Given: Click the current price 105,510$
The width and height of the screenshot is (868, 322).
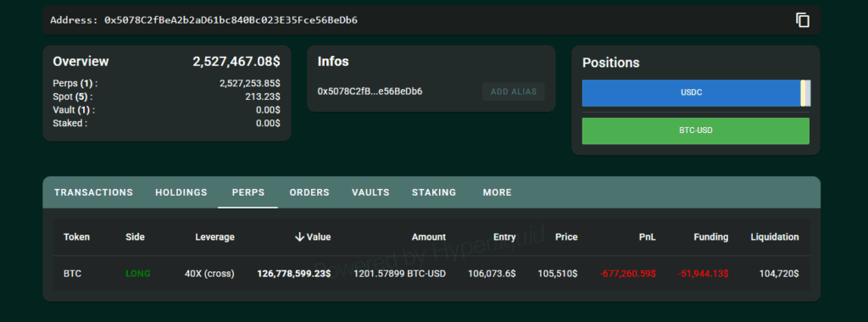Looking at the screenshot, I should (558, 274).
